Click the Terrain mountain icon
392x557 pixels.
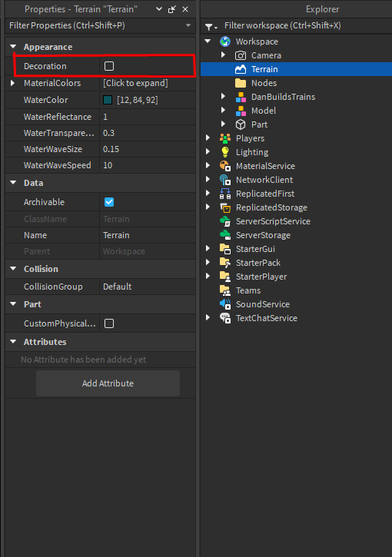click(241, 69)
